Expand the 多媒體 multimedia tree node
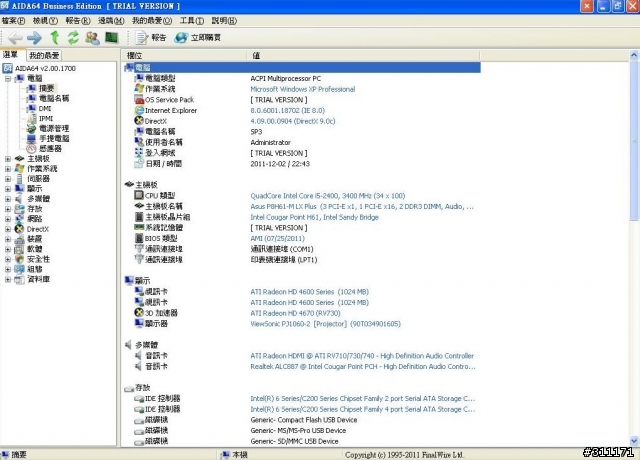 point(8,199)
